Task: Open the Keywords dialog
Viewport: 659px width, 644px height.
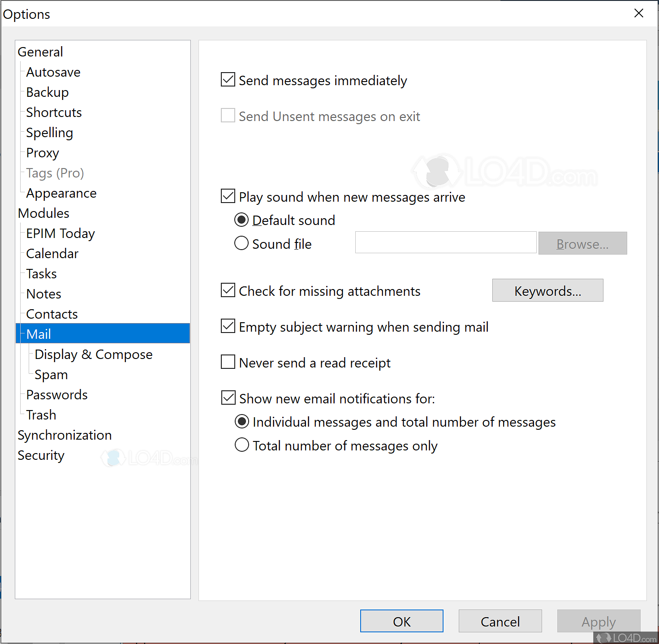Action: coord(547,290)
